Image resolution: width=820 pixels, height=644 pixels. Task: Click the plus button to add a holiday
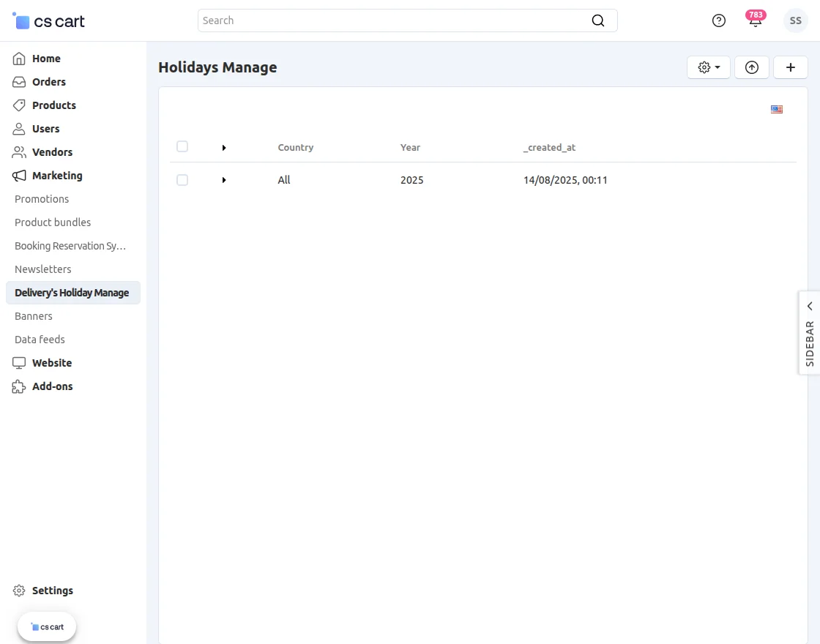(791, 67)
